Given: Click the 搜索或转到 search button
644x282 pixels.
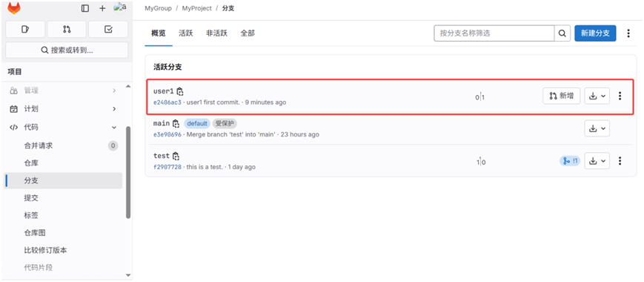Looking at the screenshot, I should (67, 50).
